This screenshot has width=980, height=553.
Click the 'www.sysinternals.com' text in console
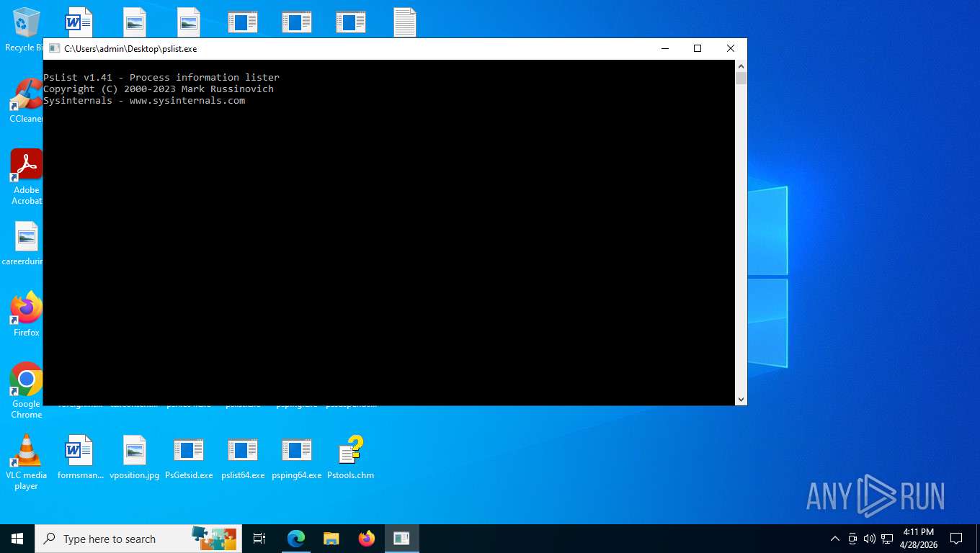(187, 100)
